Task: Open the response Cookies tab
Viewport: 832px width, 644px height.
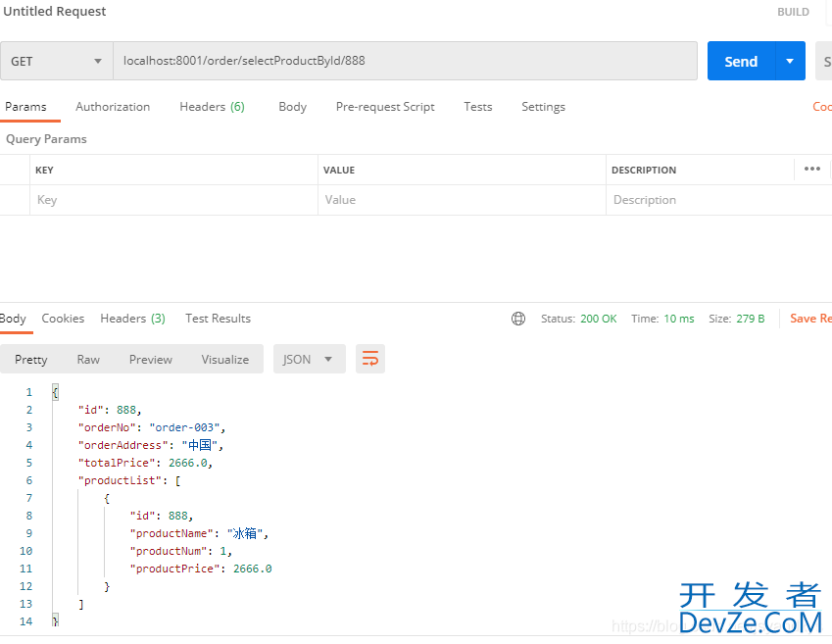Action: 63,319
